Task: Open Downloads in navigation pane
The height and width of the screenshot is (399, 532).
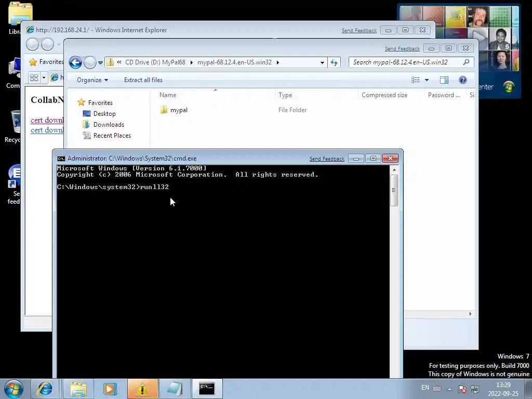Action: pos(103,125)
